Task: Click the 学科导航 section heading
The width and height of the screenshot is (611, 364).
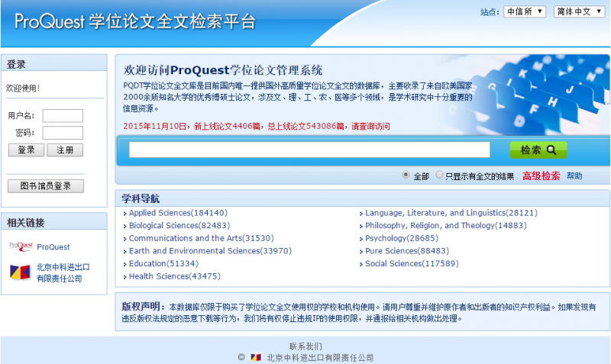Action: tap(141, 198)
